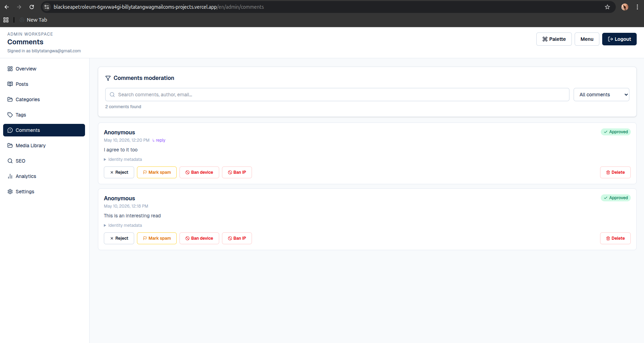Reject the 'I agree to it too' comment
The height and width of the screenshot is (343, 644).
[119, 172]
